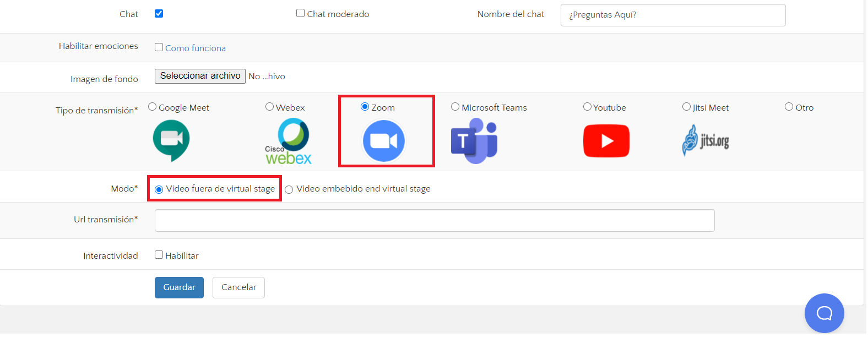Screen dimensions: 868x338
Task: Uncheck the Chat checkbox
Action: pos(159,13)
